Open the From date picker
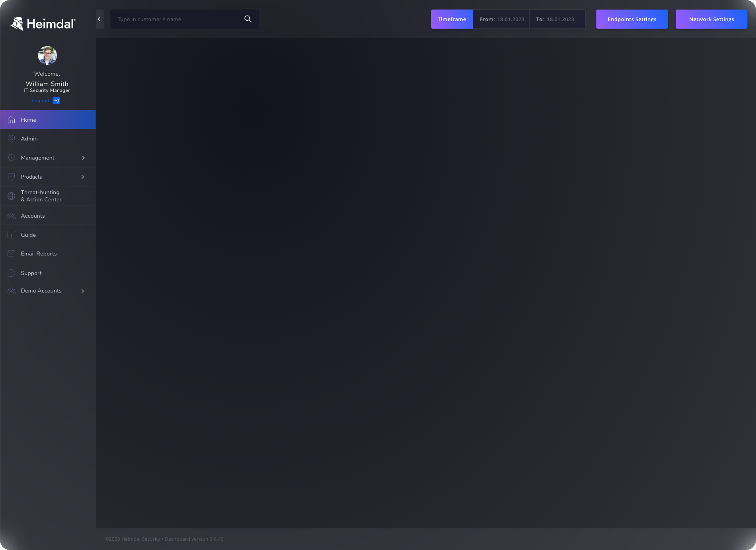The image size is (756, 550). [501, 19]
